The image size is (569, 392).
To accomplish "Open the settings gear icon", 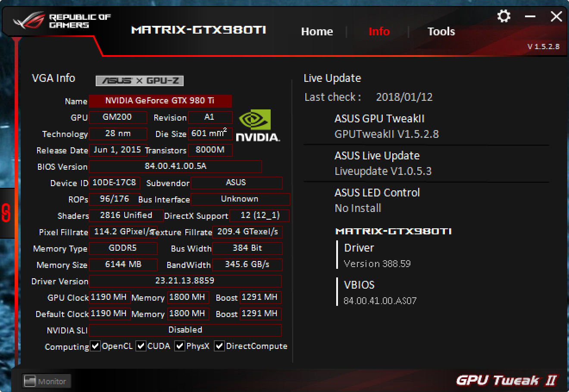I will pyautogui.click(x=503, y=16).
